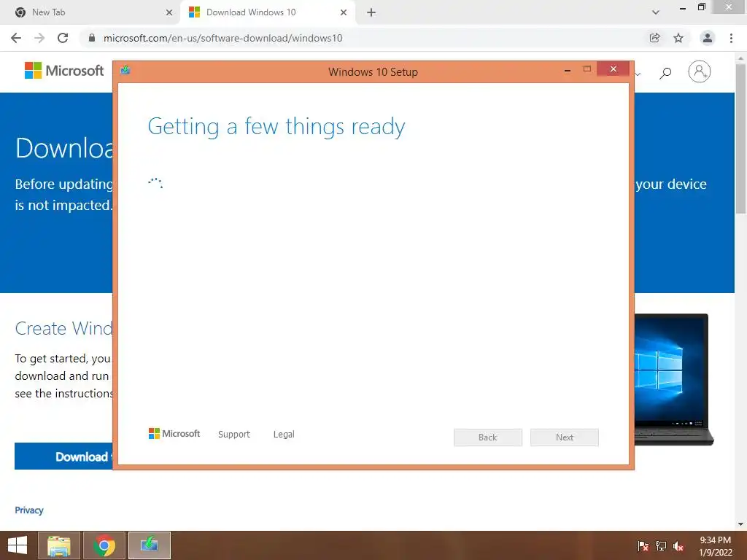Open Legal link in Setup dialog
The image size is (747, 560).
point(284,435)
